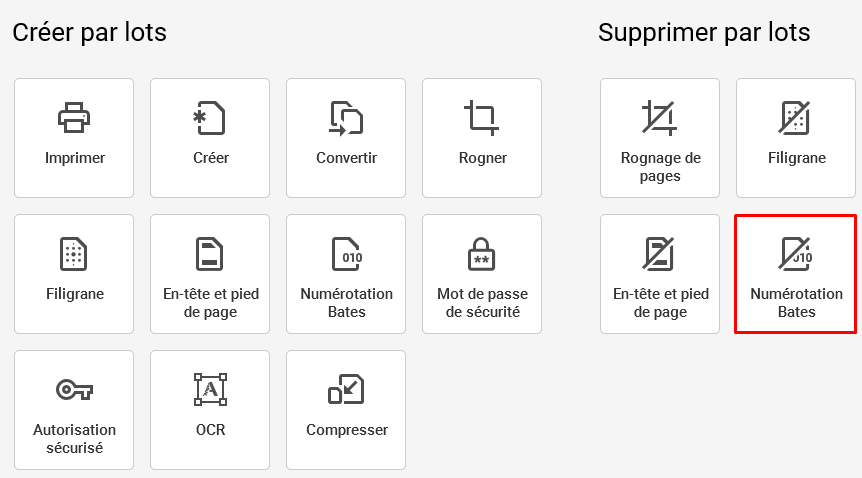Screen dimensions: 862x478
Task: Click the padlock icon for password security
Action: click(x=482, y=254)
